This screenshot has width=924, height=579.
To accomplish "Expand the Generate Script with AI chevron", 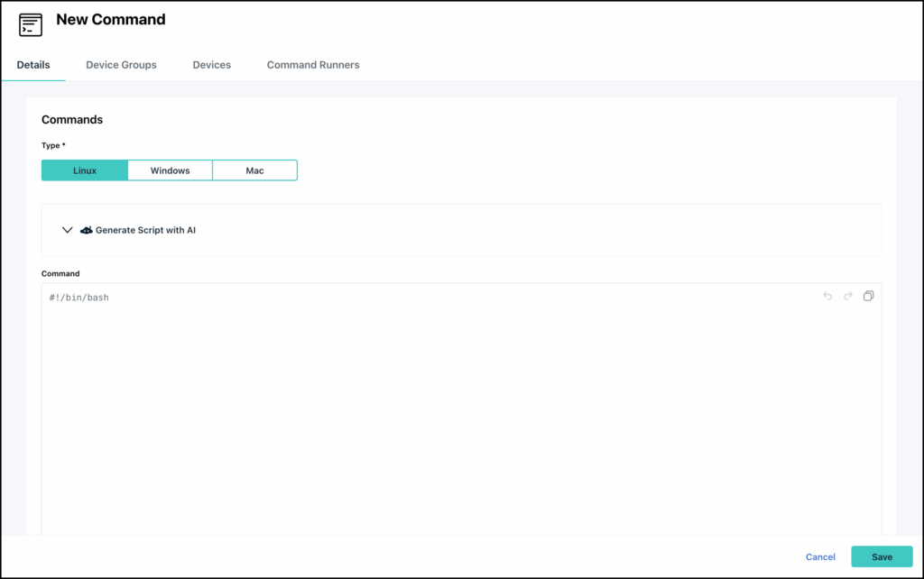I will pyautogui.click(x=67, y=230).
